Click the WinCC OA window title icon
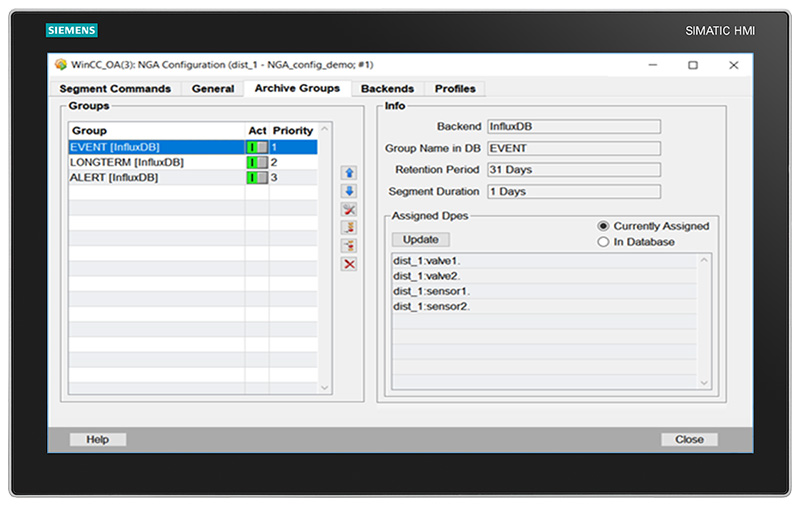The height and width of the screenshot is (506, 800). point(60,65)
